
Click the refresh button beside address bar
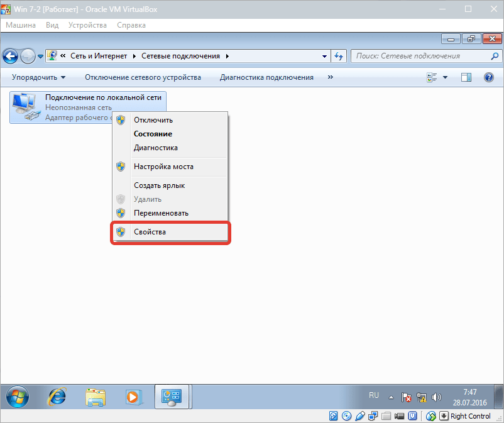(339, 56)
